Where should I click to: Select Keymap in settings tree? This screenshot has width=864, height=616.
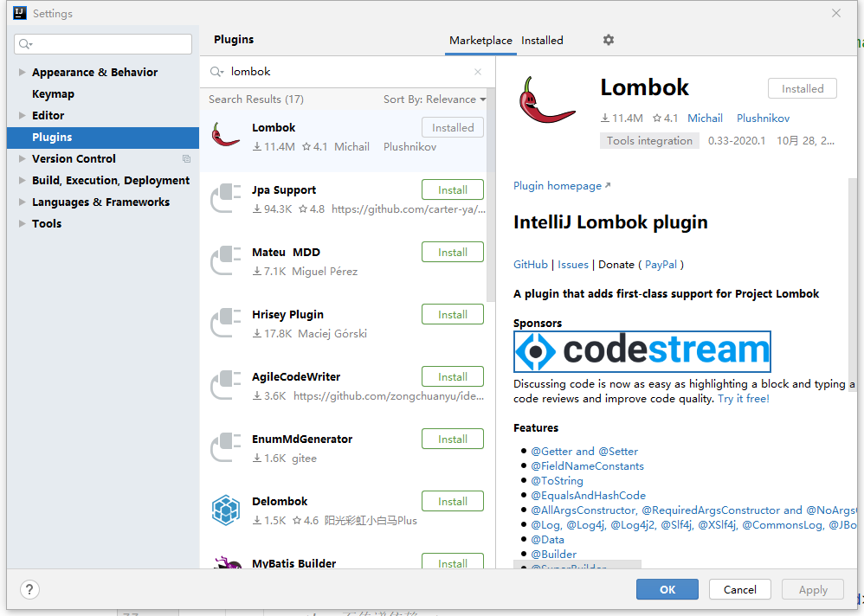point(53,93)
